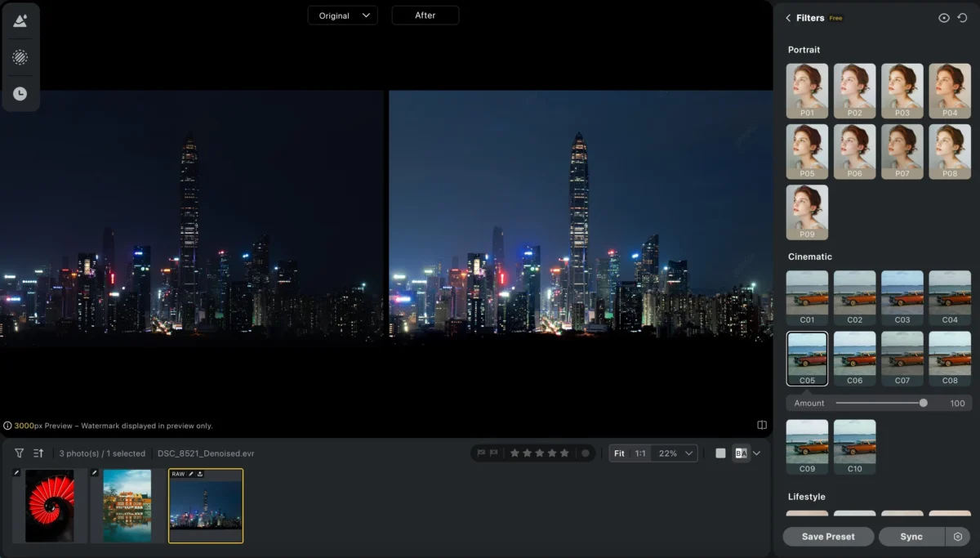Click the split-view icon below the preview
980x558 pixels.
click(x=761, y=425)
